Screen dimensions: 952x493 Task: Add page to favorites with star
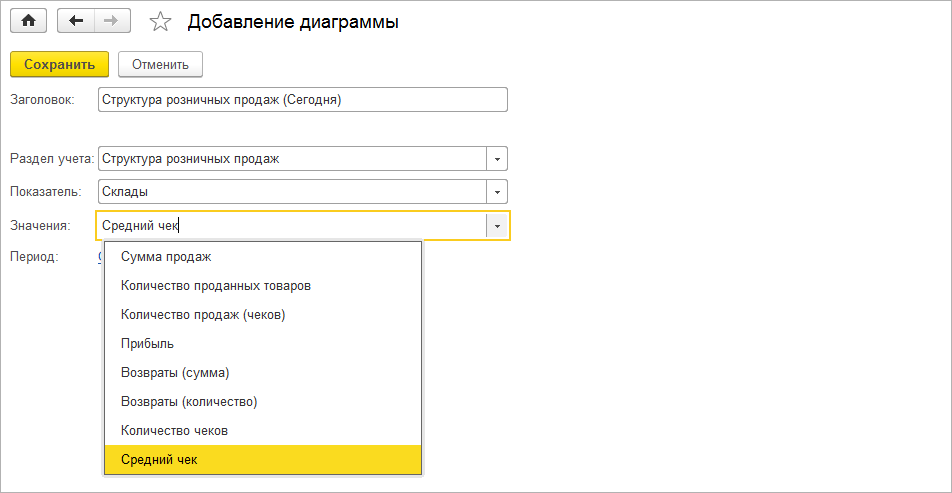point(159,22)
